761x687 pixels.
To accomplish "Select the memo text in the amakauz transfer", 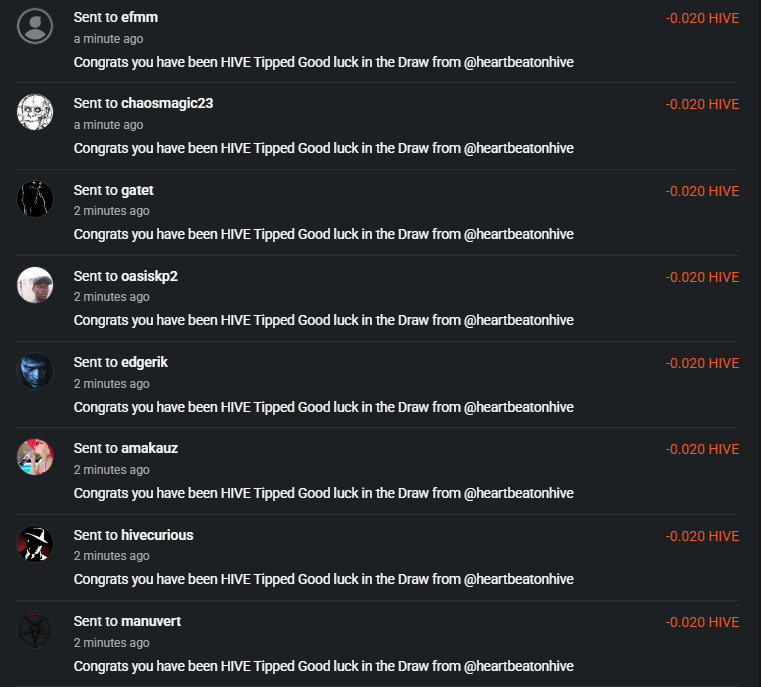I will tap(324, 493).
